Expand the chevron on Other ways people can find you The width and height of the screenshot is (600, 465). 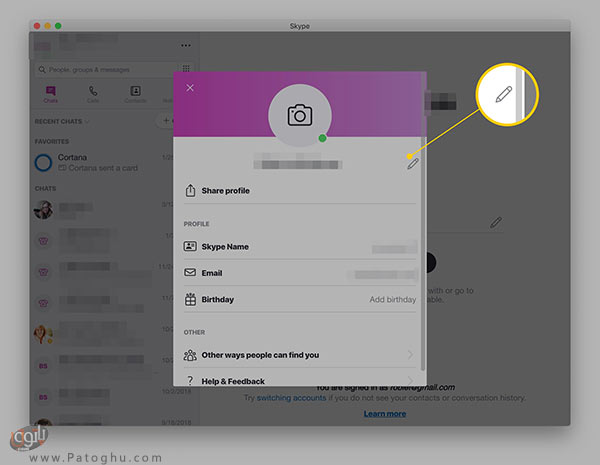[411, 355]
